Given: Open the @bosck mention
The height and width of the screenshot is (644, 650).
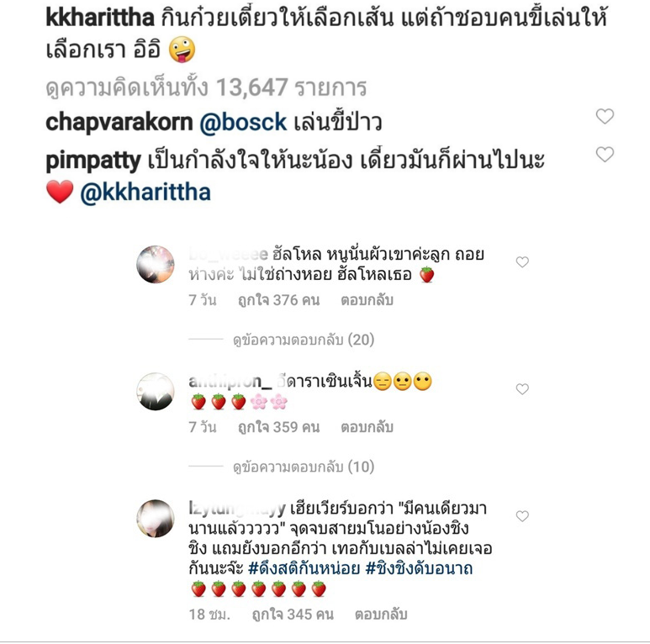Looking at the screenshot, I should pyautogui.click(x=243, y=123).
